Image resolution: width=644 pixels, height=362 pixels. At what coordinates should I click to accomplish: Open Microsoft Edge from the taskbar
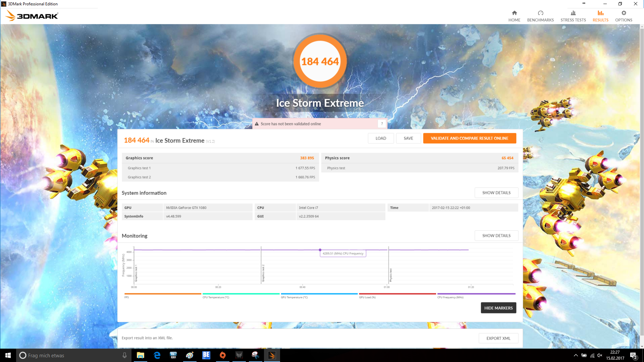tap(157, 355)
